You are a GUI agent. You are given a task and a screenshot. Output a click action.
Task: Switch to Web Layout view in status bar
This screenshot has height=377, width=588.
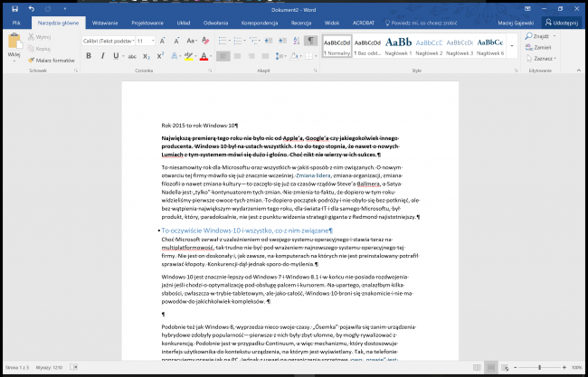tap(505, 368)
